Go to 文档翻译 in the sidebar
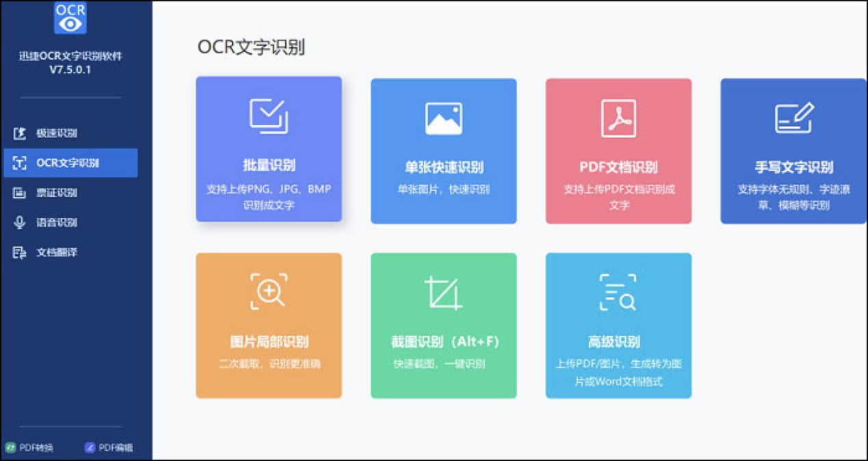This screenshot has height=461, width=868. coord(69,252)
